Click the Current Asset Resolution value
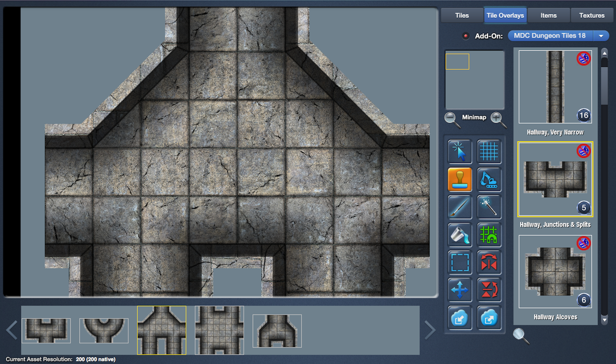The image size is (616, 364). [95, 359]
